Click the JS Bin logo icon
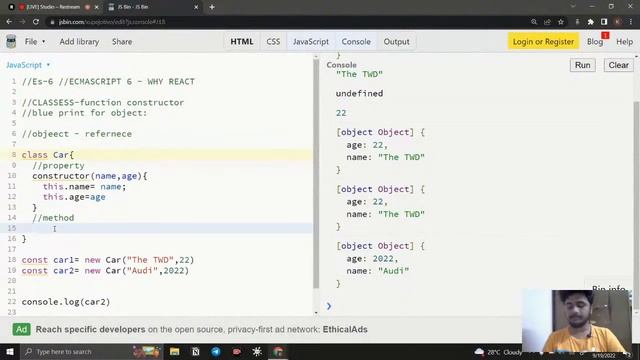The image size is (640, 360). click(11, 41)
